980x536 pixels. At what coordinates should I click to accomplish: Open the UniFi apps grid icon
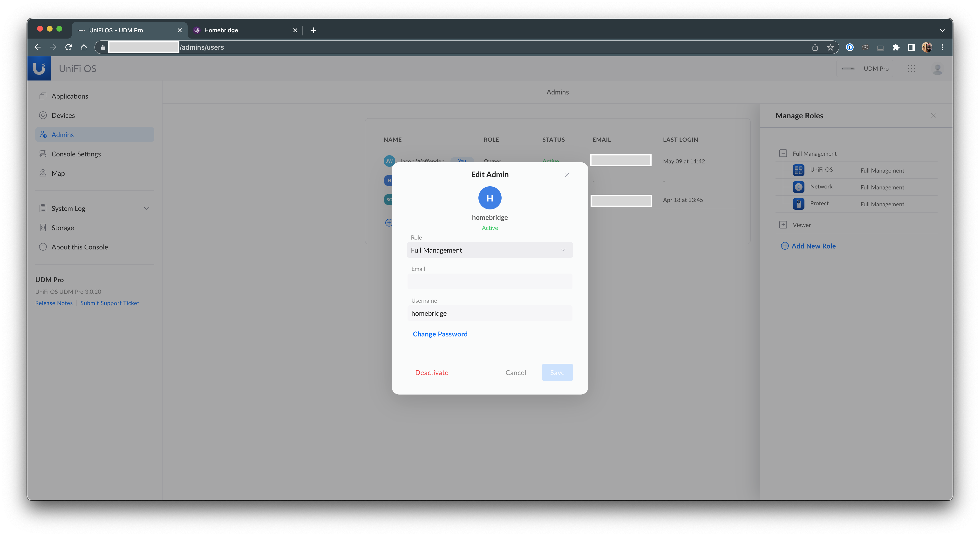[x=911, y=68]
